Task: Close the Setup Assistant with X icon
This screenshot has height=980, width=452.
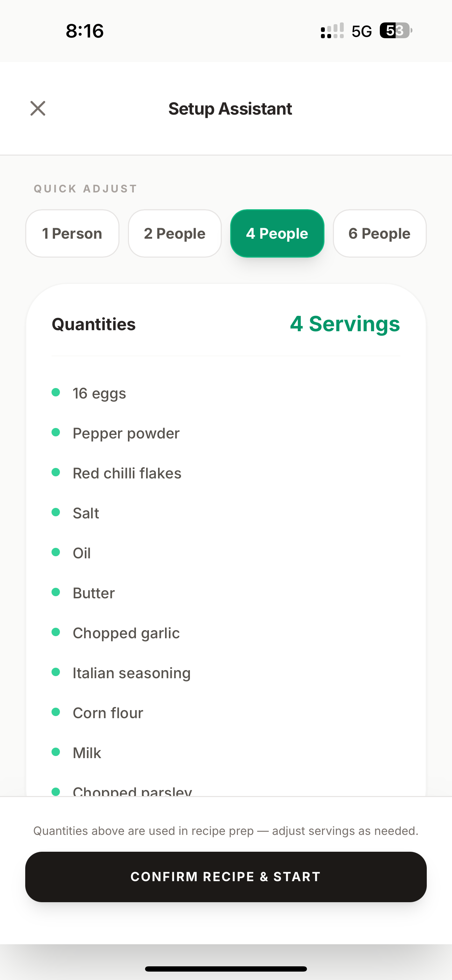Action: pyautogui.click(x=38, y=108)
